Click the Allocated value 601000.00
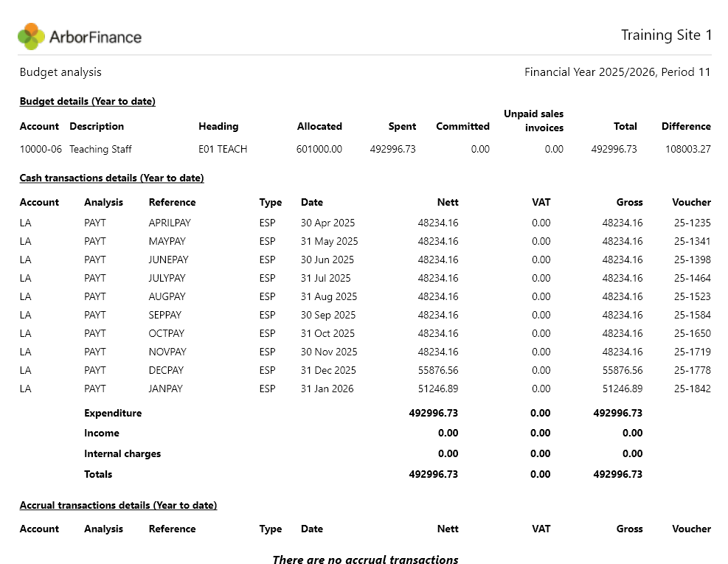The image size is (728, 564). [x=319, y=149]
